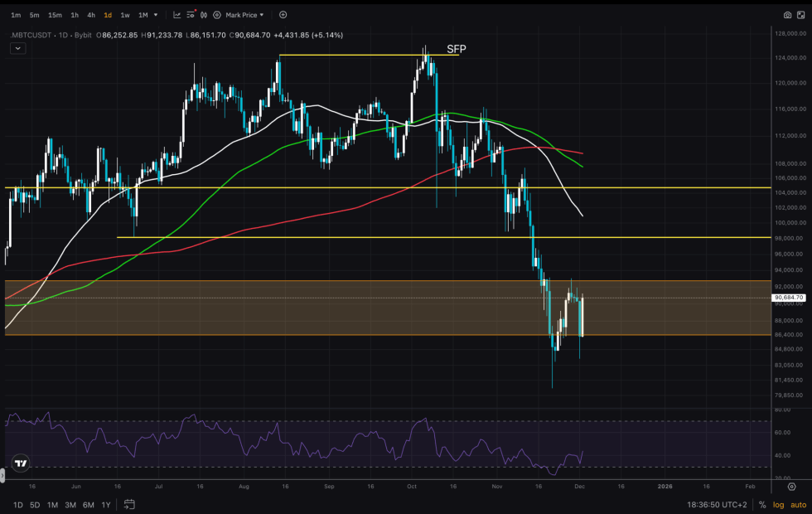This screenshot has height=514, width=812.
Task: Enter fullscreen mode with the expand icon
Action: coord(801,15)
